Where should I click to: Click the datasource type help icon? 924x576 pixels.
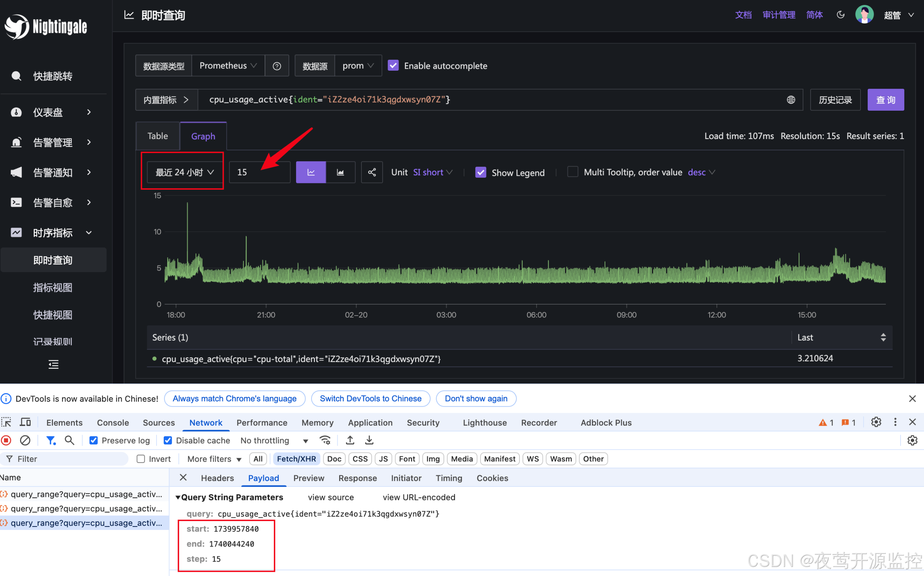pyautogui.click(x=277, y=66)
